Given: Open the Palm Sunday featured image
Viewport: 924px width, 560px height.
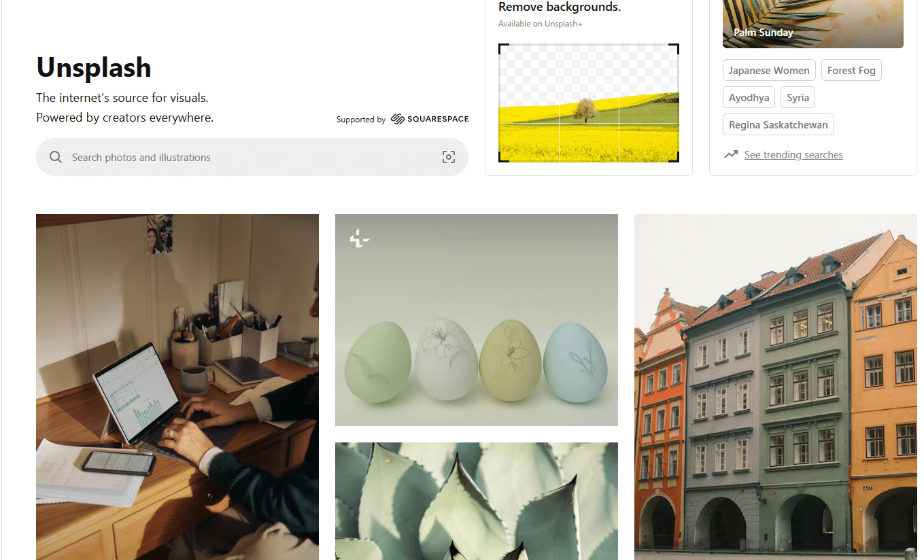Looking at the screenshot, I should tap(812, 24).
